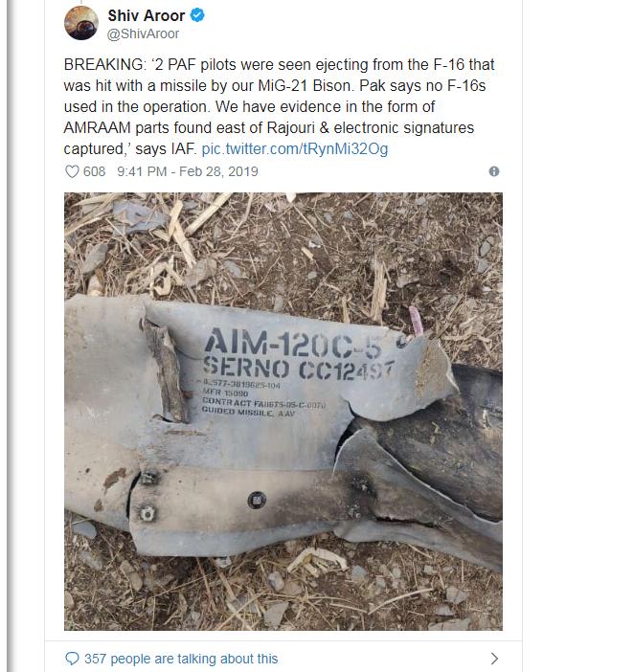
Task: Expand the conversation with the right chevron
Action: click(x=494, y=658)
